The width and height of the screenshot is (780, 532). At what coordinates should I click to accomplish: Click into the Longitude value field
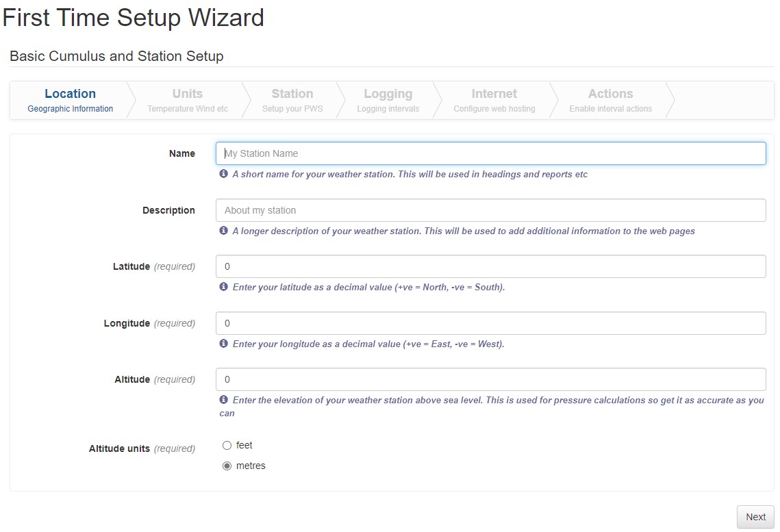pyautogui.click(x=490, y=323)
